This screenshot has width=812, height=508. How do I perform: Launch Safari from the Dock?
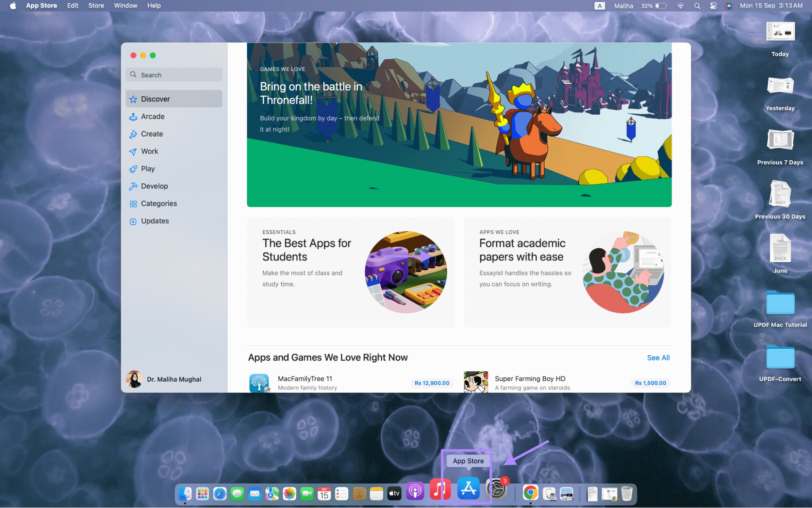[x=220, y=493]
